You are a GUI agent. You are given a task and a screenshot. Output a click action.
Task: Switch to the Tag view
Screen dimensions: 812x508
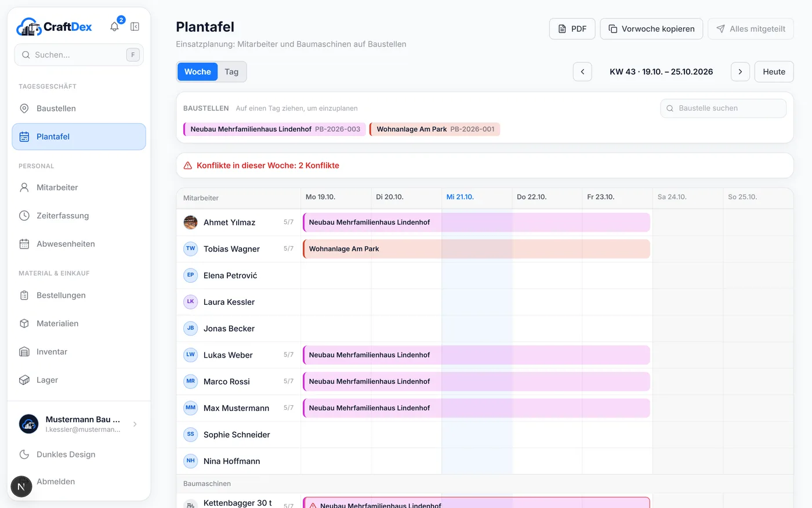click(x=231, y=72)
